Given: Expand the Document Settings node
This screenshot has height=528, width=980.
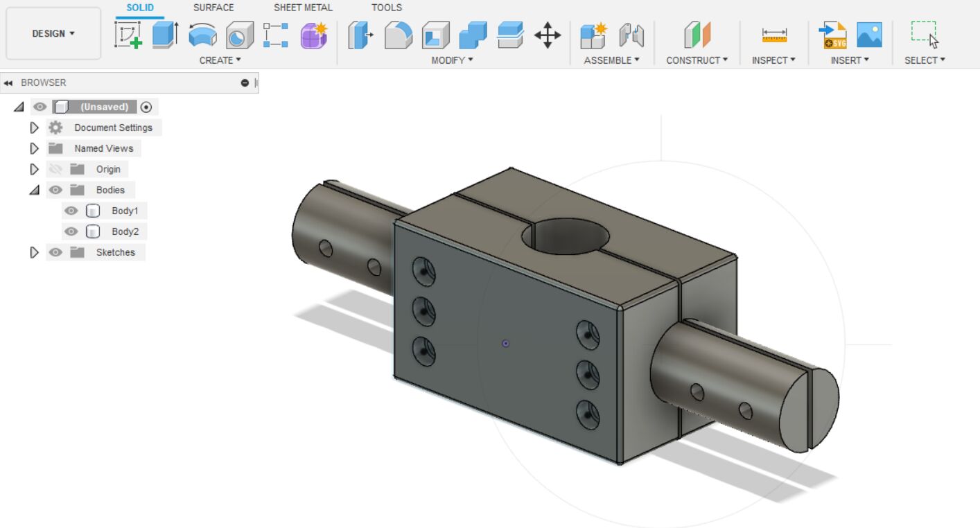Looking at the screenshot, I should point(34,127).
